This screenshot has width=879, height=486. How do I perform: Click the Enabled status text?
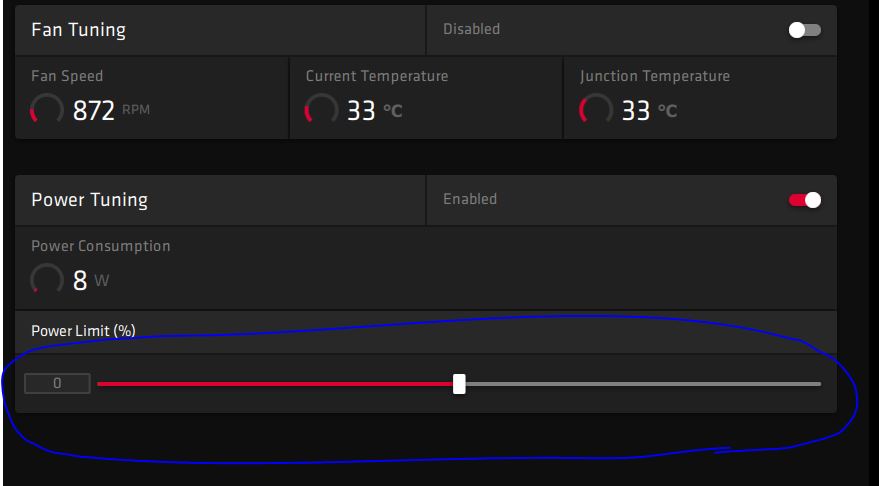click(470, 200)
